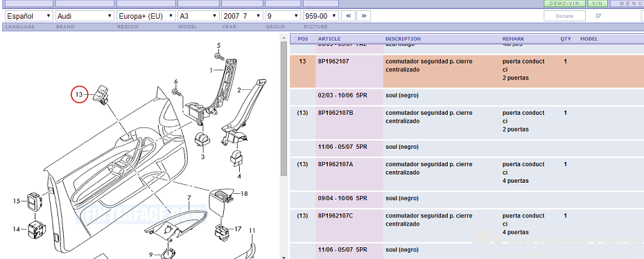Click the REMARK column header
This screenshot has width=644, height=259.
(514, 39)
